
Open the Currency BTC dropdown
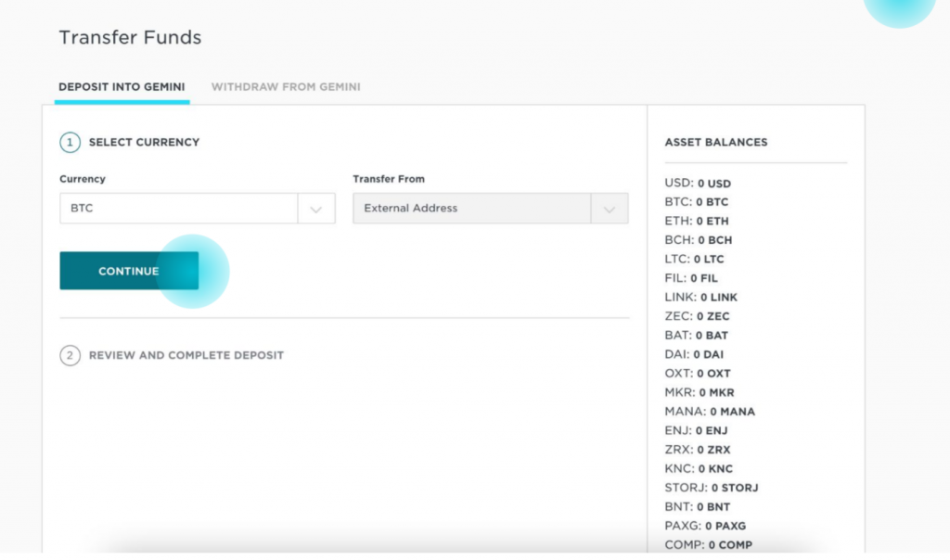(198, 209)
